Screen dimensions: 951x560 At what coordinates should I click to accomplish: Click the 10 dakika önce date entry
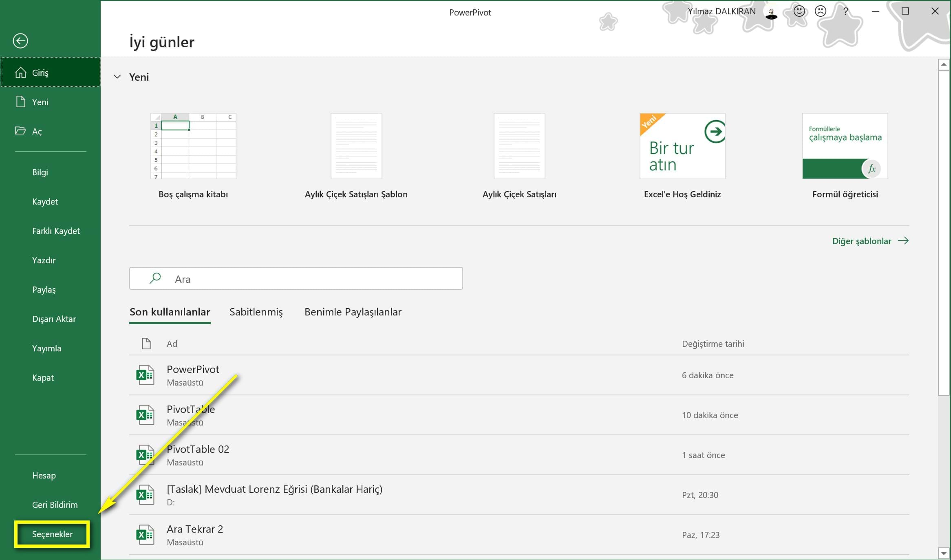710,415
